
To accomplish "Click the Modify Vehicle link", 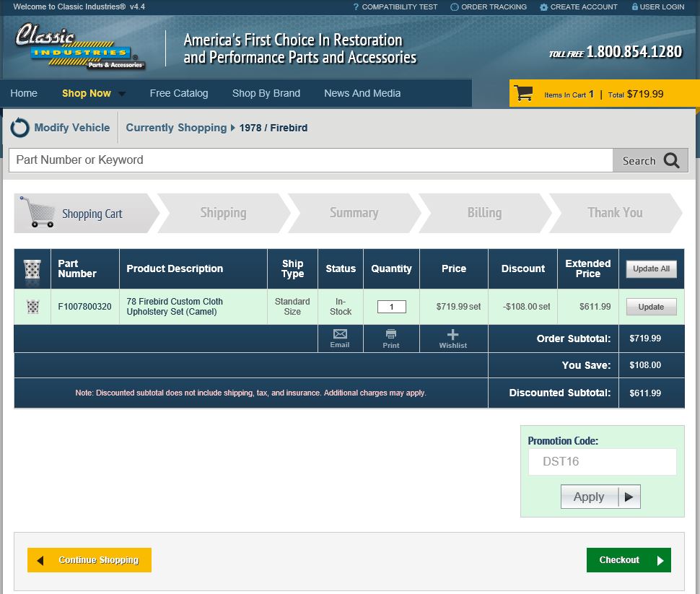I will 72,128.
